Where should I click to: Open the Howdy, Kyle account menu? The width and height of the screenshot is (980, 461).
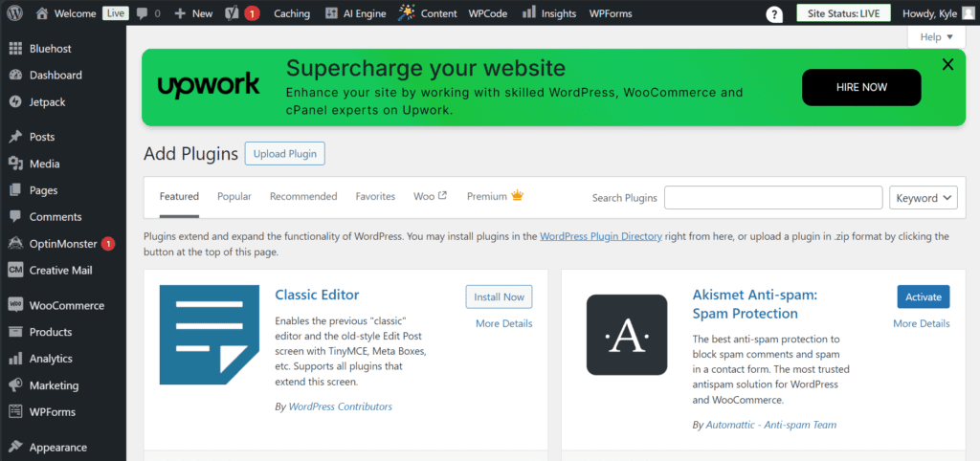938,13
